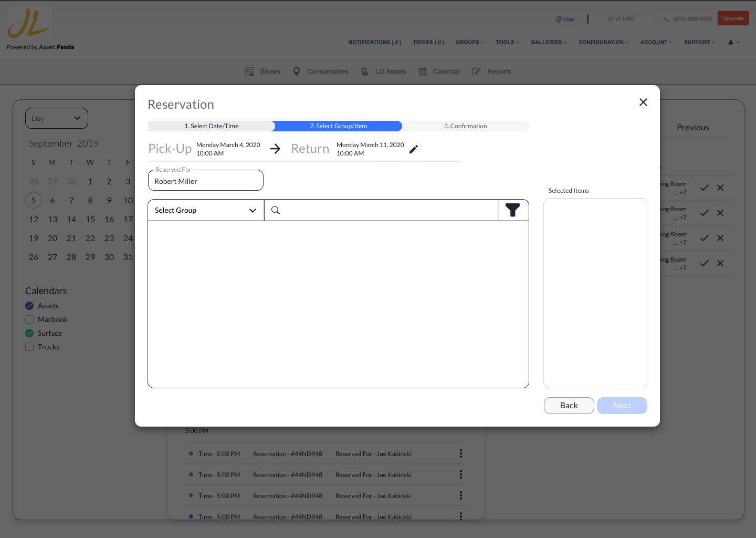Click the Selected Items list box
This screenshot has width=756, height=538.
pyautogui.click(x=595, y=293)
